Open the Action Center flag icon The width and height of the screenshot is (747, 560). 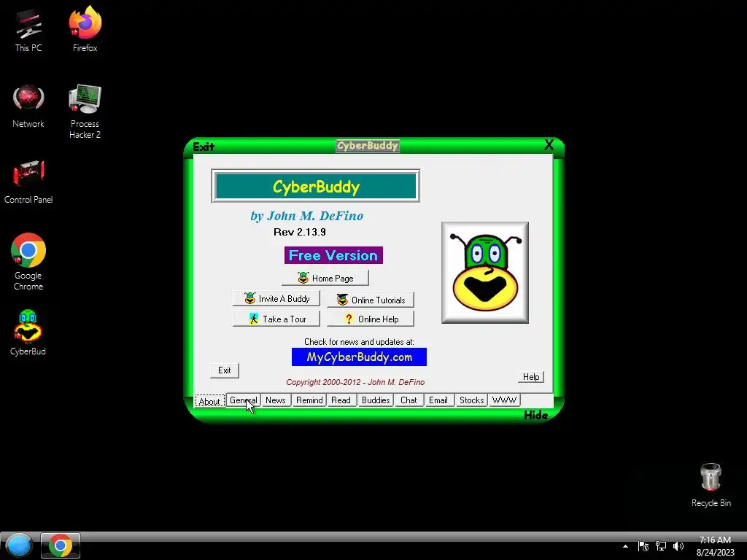(643, 546)
